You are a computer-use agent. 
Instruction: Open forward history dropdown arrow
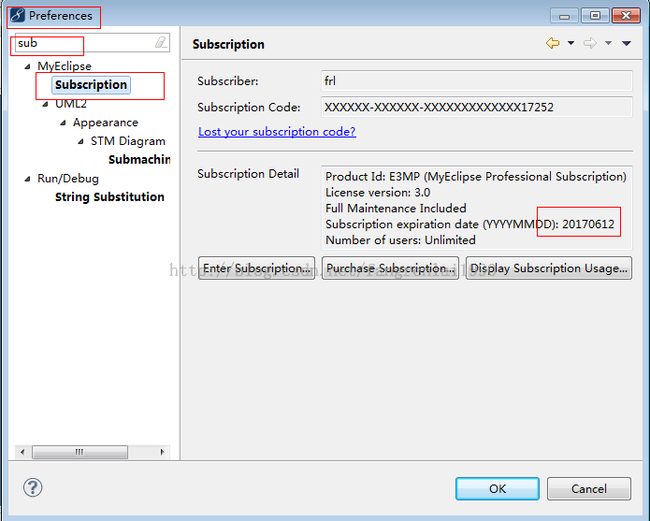pos(608,43)
